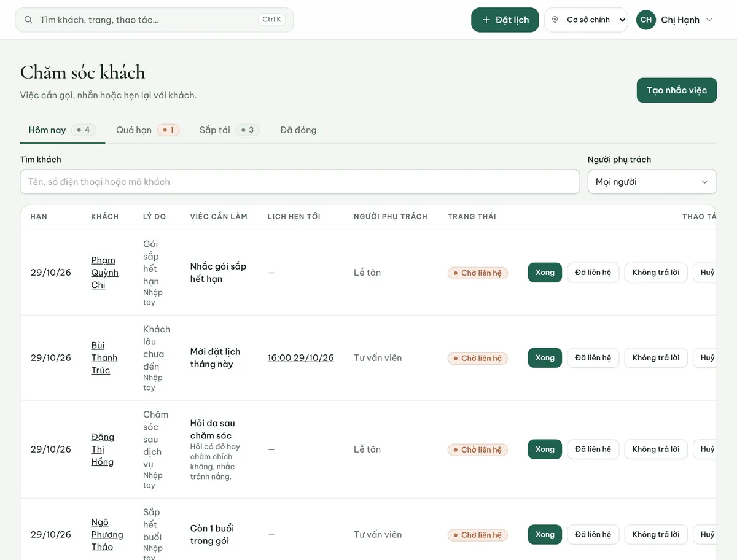
Task: Click the LÝ DO column header
Action: point(155,217)
